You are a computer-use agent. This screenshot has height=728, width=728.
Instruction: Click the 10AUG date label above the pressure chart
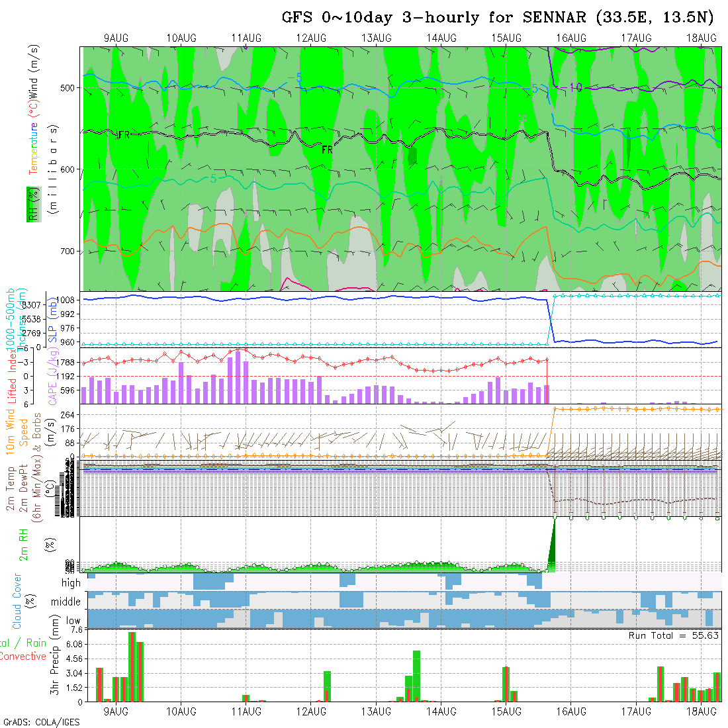[x=181, y=38]
